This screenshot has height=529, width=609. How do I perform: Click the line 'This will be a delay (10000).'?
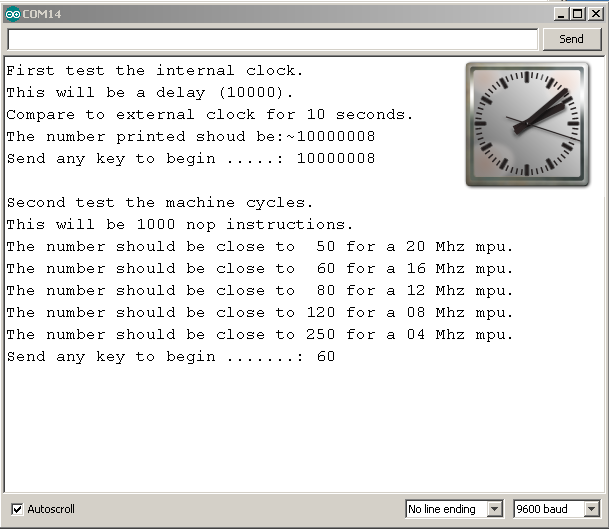point(150,93)
